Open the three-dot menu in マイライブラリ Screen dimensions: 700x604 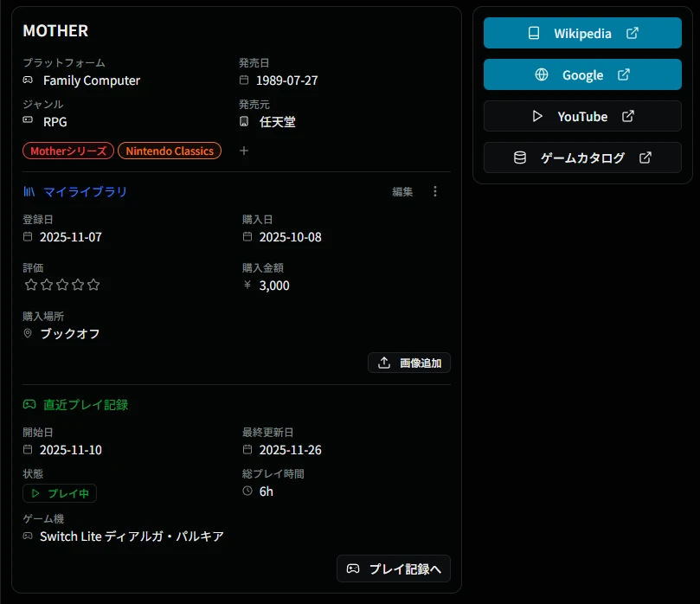pos(435,191)
